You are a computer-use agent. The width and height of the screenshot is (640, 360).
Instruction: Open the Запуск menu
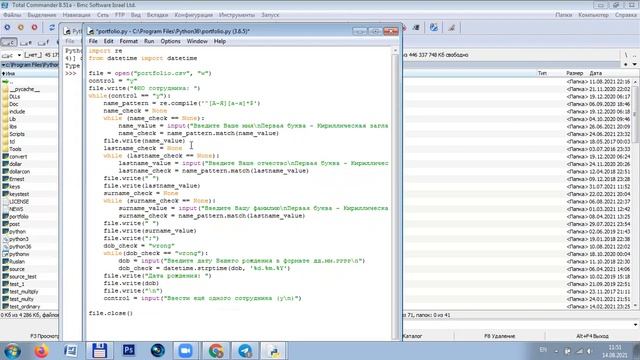[270, 15]
